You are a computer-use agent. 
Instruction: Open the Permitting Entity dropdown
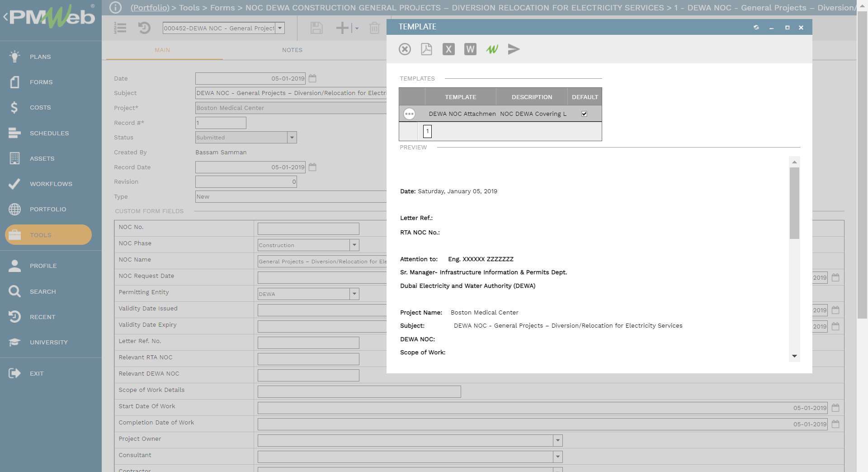tap(354, 294)
